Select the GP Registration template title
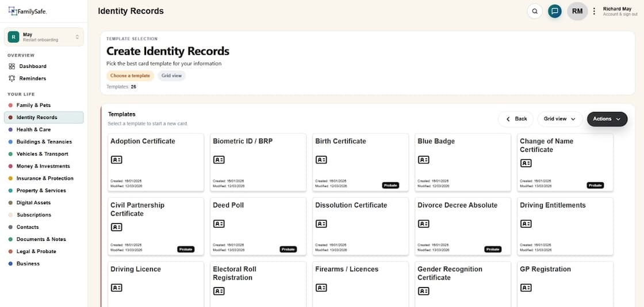644x307 pixels. [546, 269]
